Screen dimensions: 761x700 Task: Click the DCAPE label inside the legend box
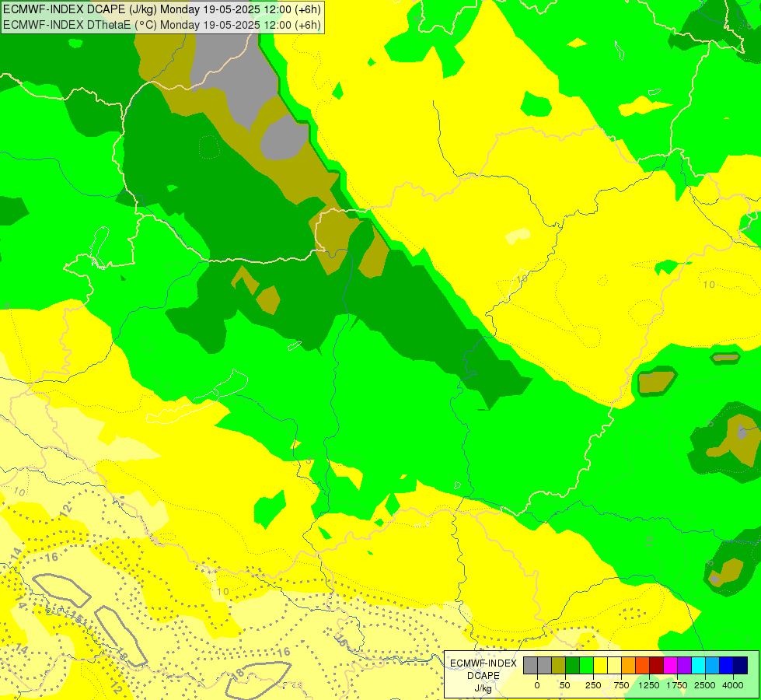click(x=483, y=676)
